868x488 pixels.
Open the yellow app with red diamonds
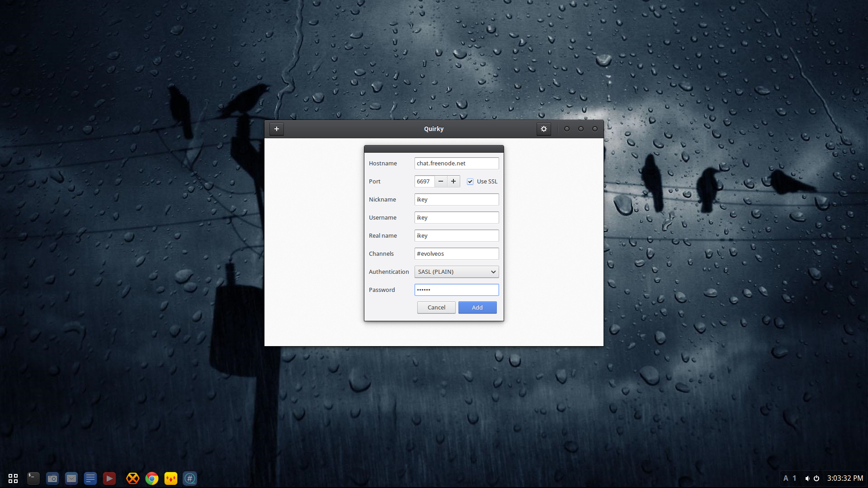point(171,478)
